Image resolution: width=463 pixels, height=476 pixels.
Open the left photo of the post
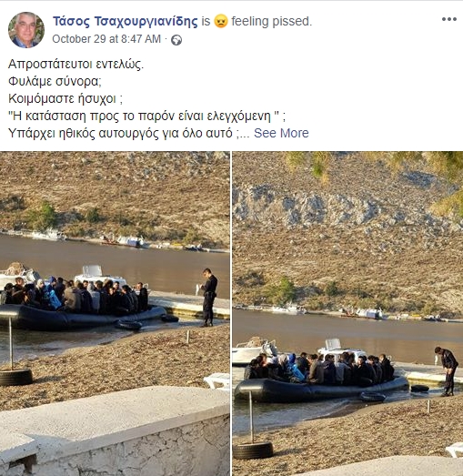[x=115, y=313]
